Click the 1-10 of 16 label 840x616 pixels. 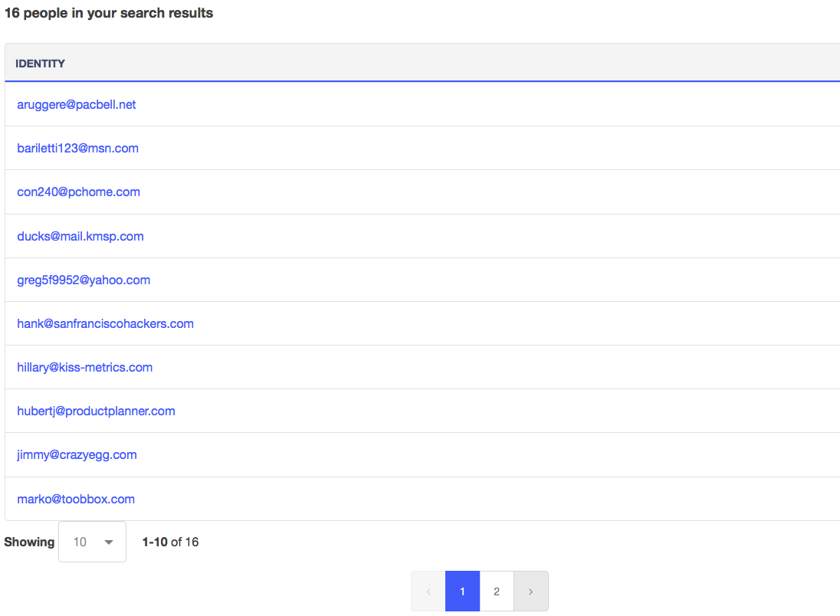[x=169, y=542]
